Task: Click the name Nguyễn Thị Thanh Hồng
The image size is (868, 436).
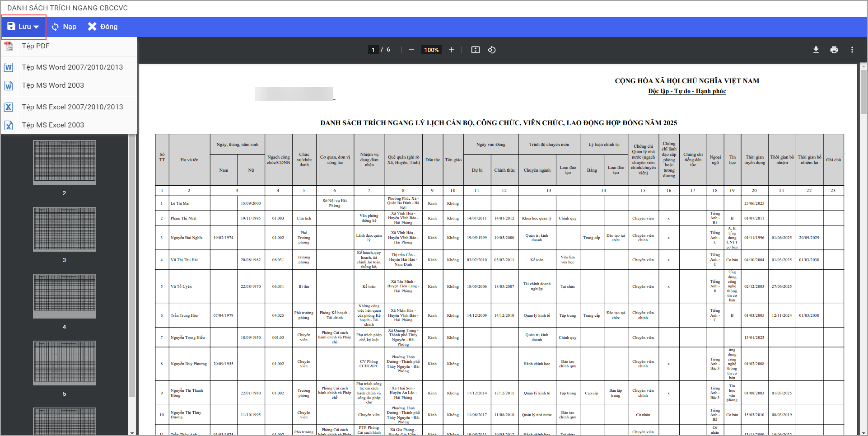Action: click(x=187, y=393)
